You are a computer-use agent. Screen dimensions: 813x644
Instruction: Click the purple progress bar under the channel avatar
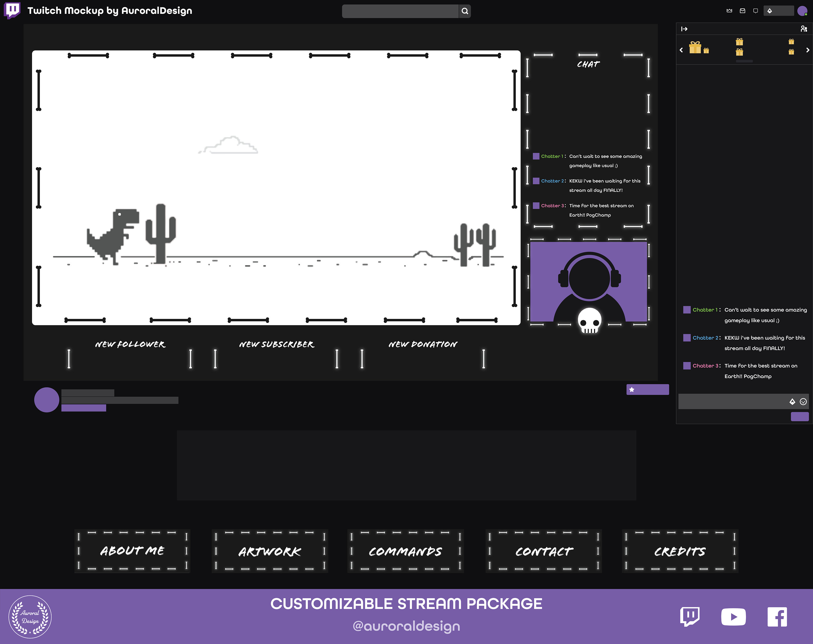tap(84, 408)
